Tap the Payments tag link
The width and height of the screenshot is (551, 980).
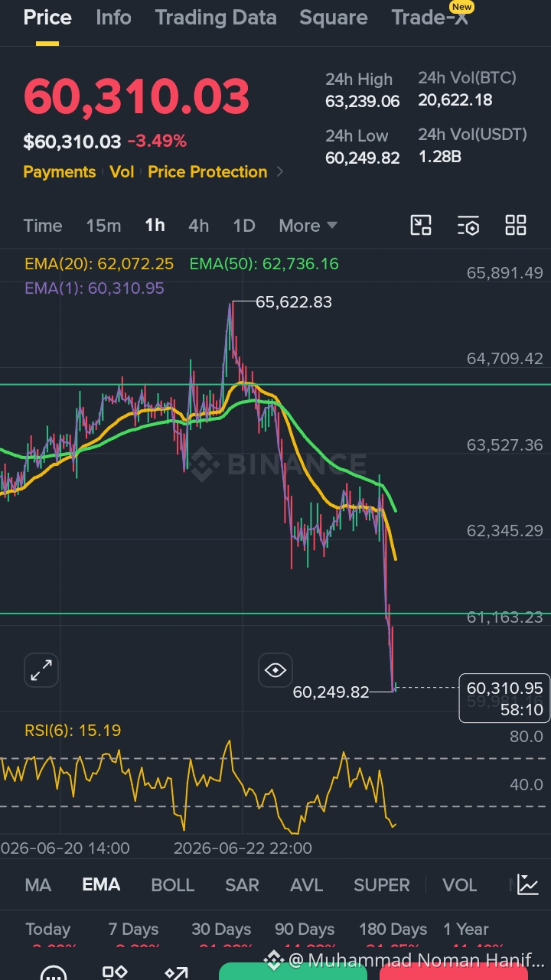pos(60,172)
